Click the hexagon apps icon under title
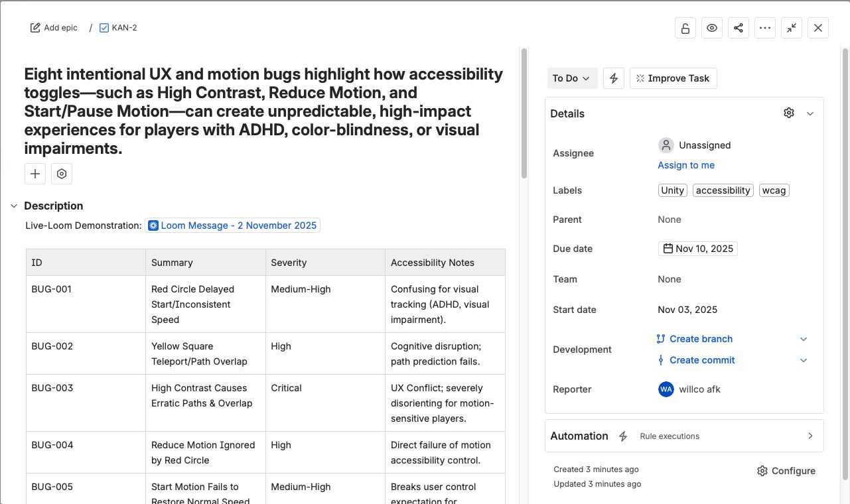This screenshot has height=504, width=850. coord(62,174)
